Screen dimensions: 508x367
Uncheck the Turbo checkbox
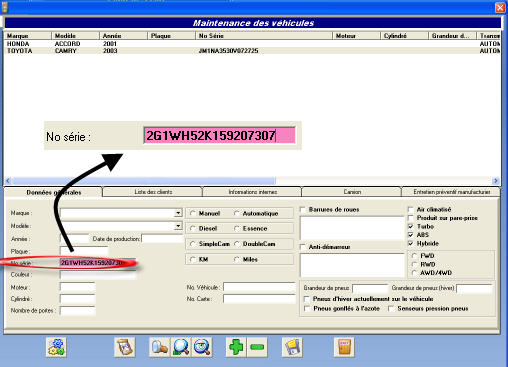411,226
